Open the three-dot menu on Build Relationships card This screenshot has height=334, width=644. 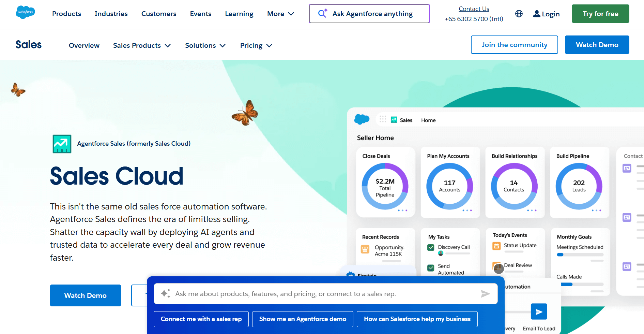[x=532, y=210]
